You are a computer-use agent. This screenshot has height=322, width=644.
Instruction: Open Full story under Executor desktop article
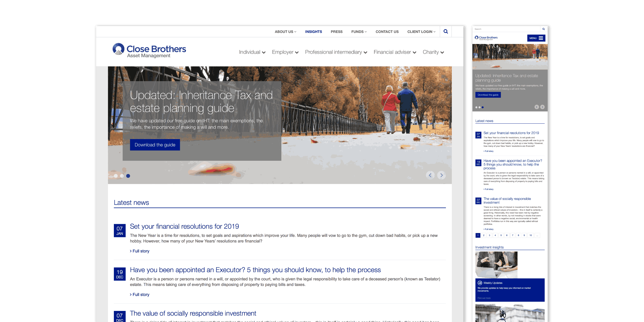click(x=140, y=294)
